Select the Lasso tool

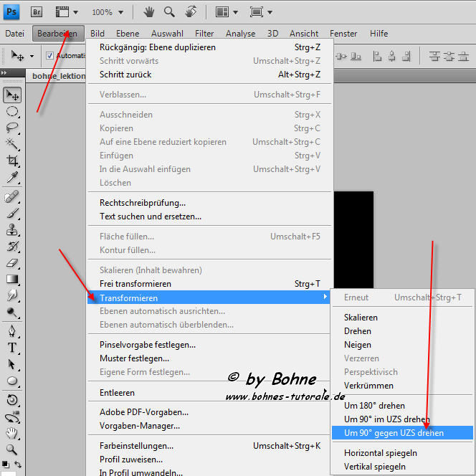(x=12, y=128)
